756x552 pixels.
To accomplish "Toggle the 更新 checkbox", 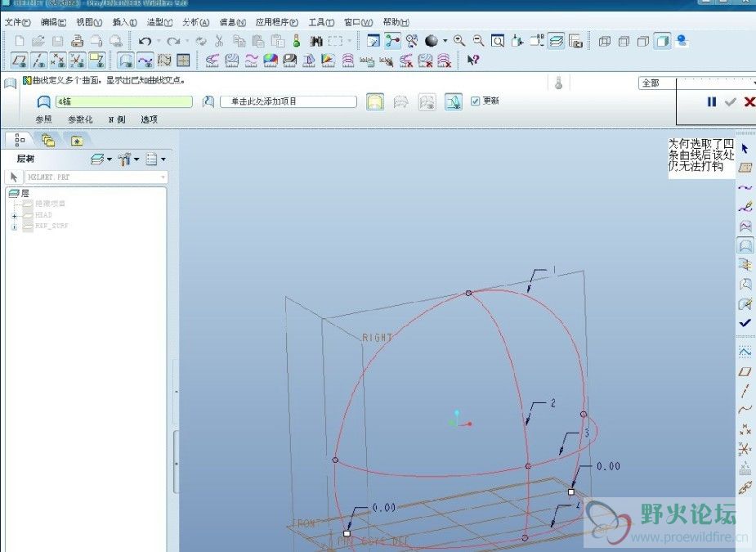I will tap(475, 101).
